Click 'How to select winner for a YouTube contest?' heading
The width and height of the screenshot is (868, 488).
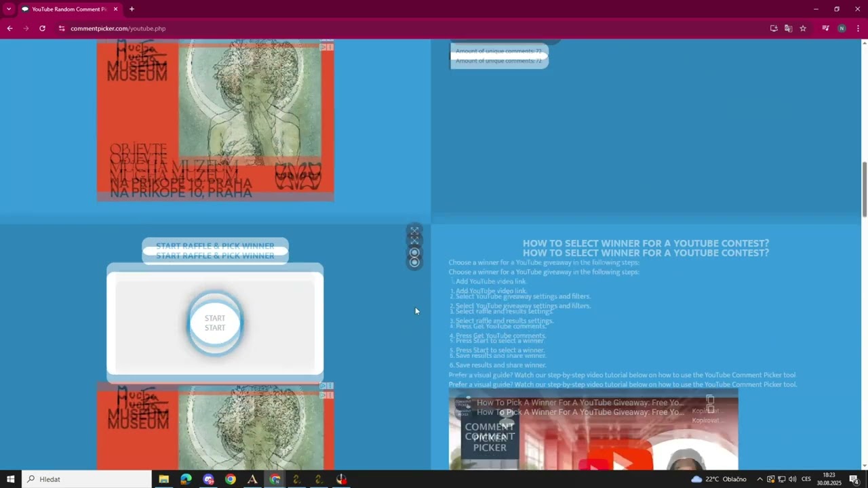click(x=646, y=248)
